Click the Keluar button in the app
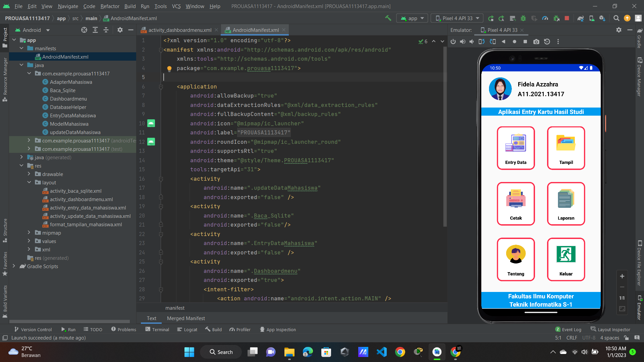 point(566,259)
